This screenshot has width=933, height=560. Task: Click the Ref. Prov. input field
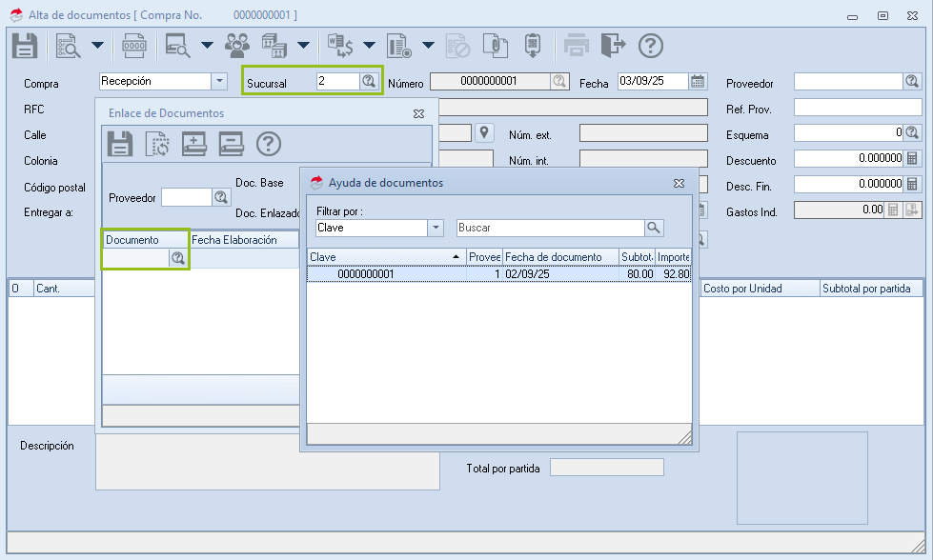[858, 108]
